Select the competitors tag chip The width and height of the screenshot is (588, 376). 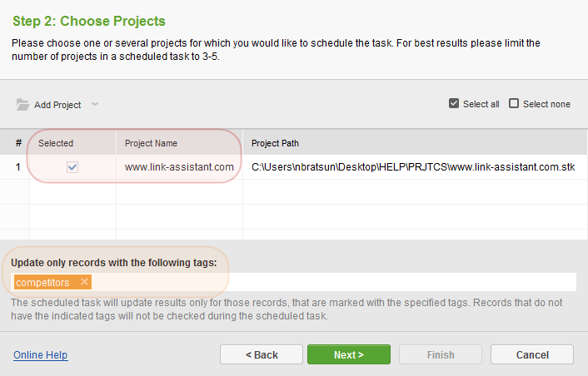[x=42, y=282]
